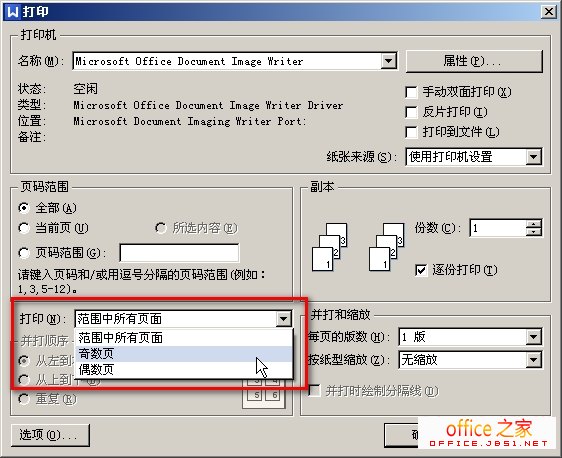Check the 打印到文件 option

pyautogui.click(x=411, y=132)
